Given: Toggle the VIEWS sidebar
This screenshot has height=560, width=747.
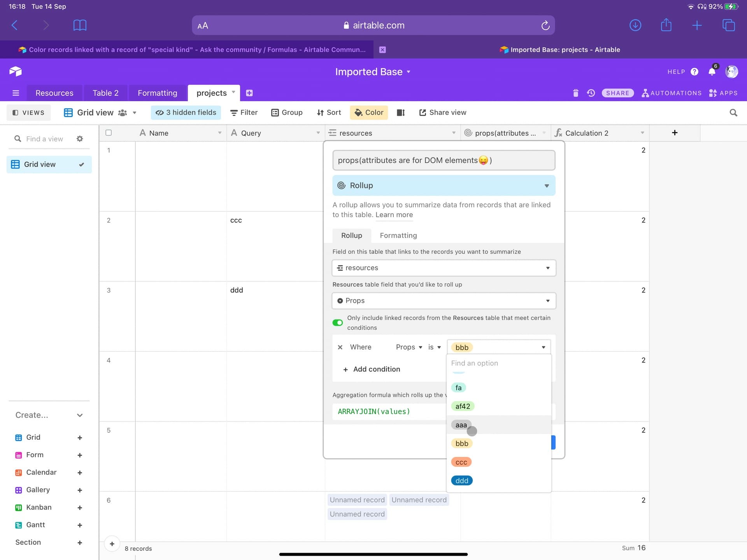Looking at the screenshot, I should [28, 112].
